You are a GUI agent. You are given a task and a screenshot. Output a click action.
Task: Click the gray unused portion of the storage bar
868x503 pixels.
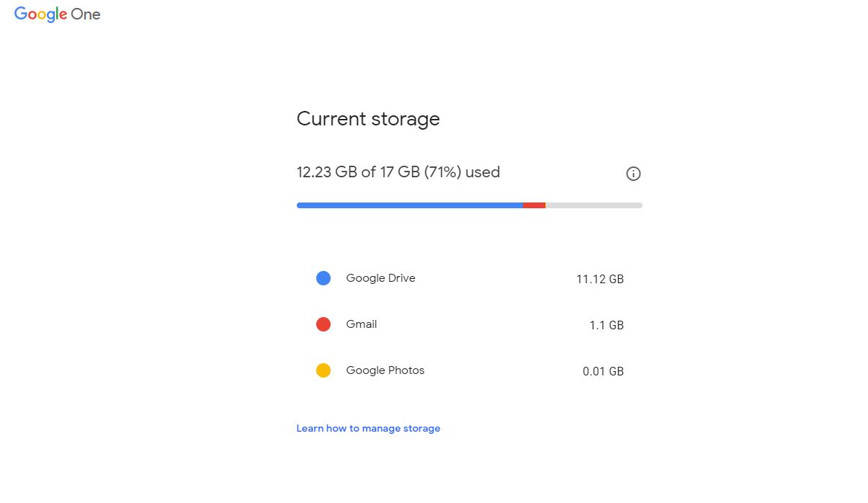pyautogui.click(x=594, y=205)
